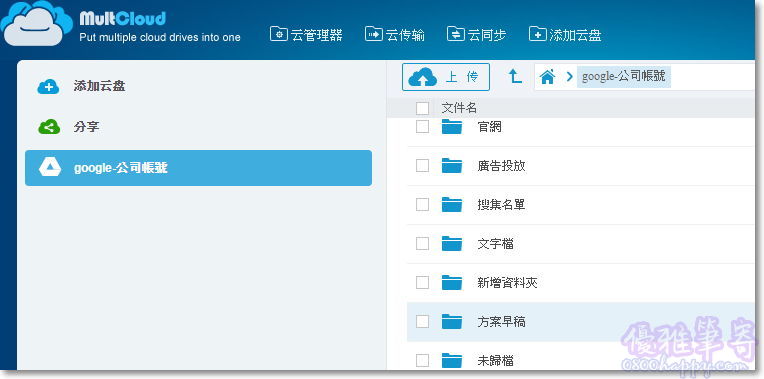Click folder icon of 搜集名單

452,205
